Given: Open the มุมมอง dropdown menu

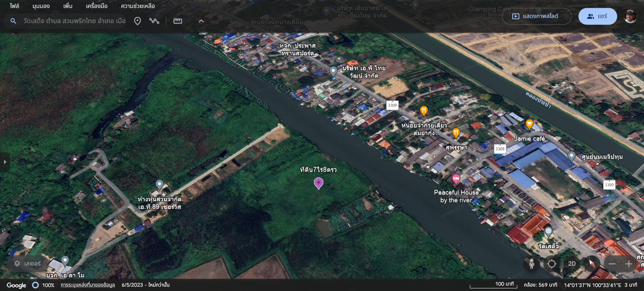Looking at the screenshot, I should click(x=41, y=6).
